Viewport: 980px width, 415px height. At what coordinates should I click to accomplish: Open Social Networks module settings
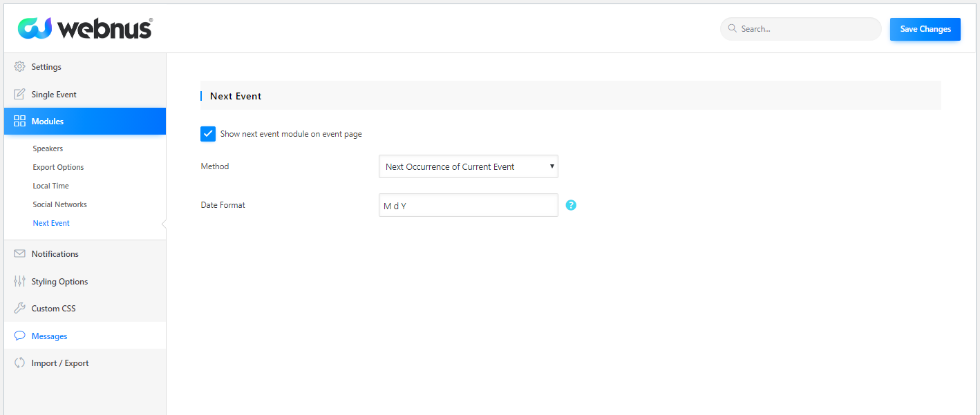pos(59,204)
